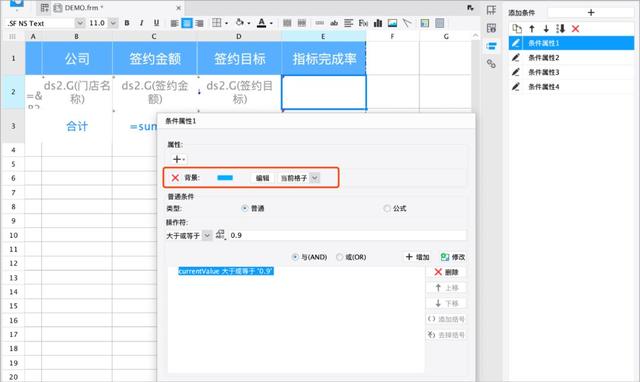Click the 增加 button to add condition
This screenshot has width=640, height=382.
[417, 257]
